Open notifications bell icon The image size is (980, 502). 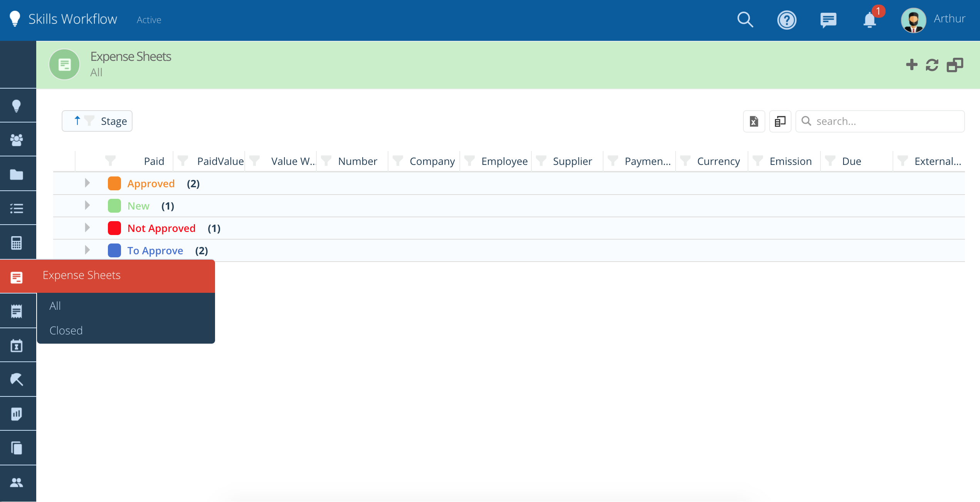(x=870, y=20)
